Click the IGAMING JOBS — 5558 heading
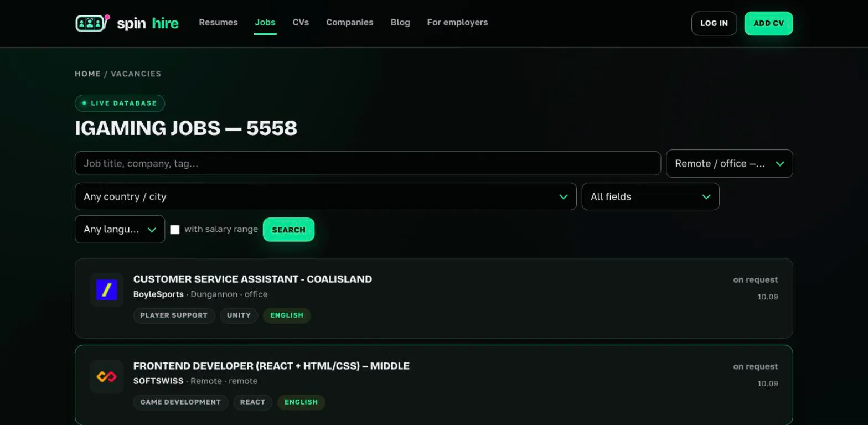This screenshot has width=868, height=425. (x=186, y=128)
